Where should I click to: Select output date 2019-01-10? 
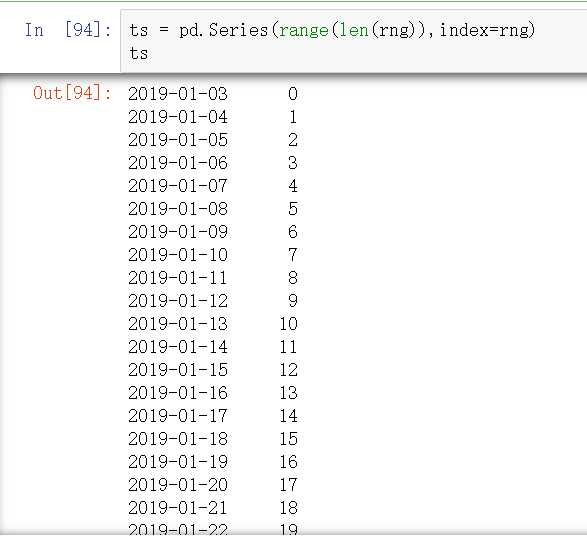coord(178,255)
